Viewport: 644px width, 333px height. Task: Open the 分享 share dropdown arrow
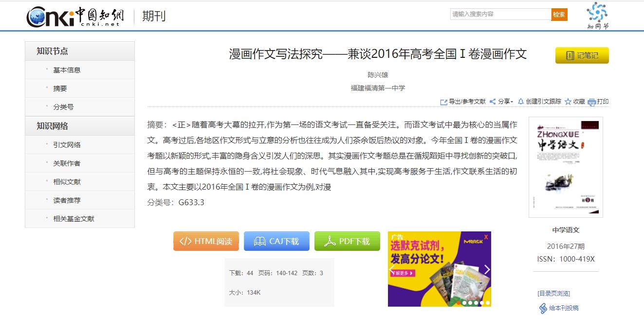click(x=512, y=102)
